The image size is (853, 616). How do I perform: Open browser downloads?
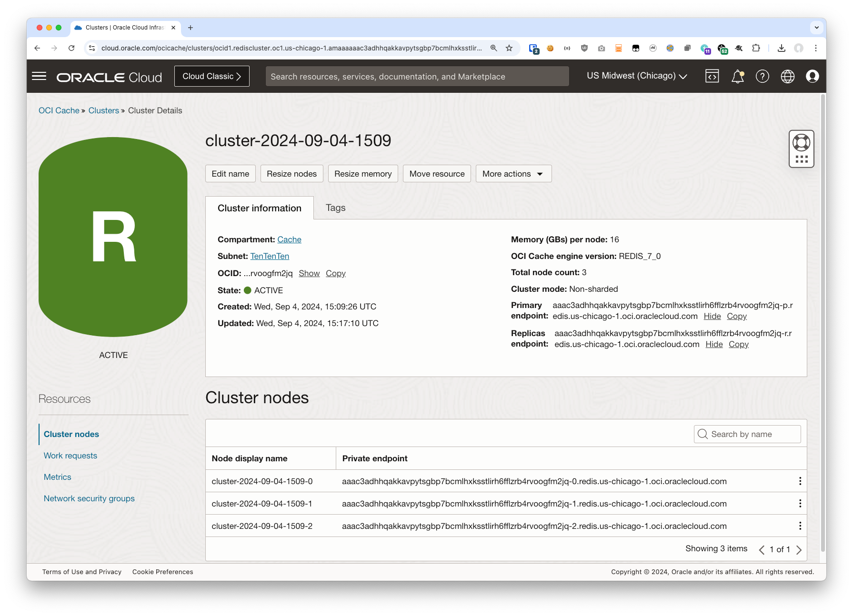782,48
